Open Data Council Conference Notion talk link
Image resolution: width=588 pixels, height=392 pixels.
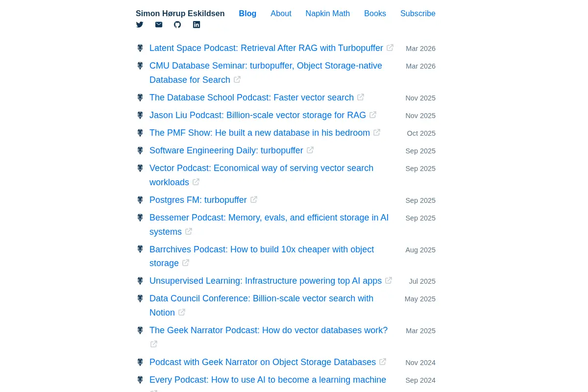[x=261, y=305]
